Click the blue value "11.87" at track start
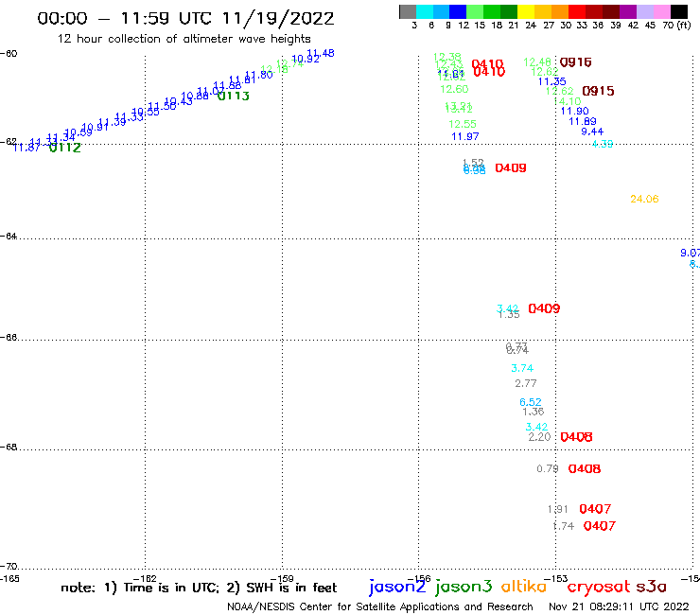The width and height of the screenshot is (700, 615). [x=26, y=148]
